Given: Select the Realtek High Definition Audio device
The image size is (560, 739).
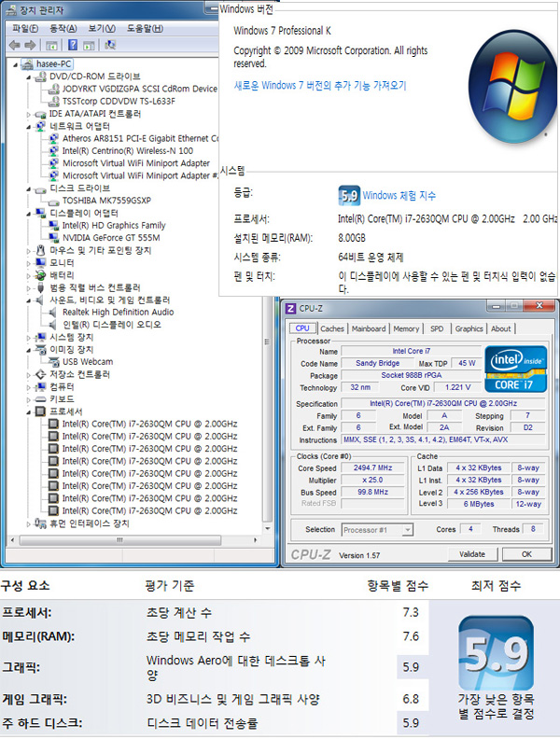Looking at the screenshot, I should [x=118, y=313].
